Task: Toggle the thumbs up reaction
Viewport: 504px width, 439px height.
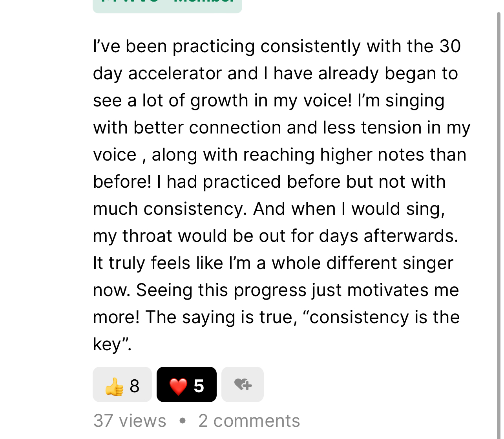Action: click(x=122, y=384)
